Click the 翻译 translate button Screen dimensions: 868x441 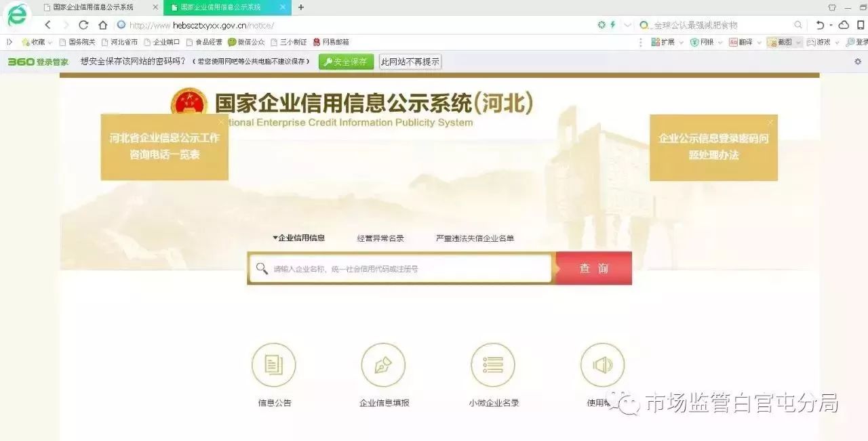(x=741, y=42)
